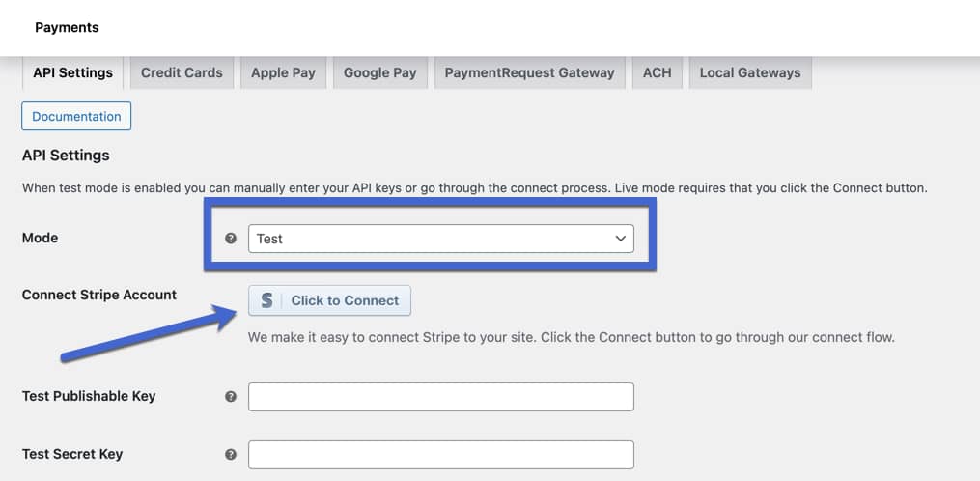This screenshot has width=980, height=481.
Task: Switch to the Local Gateways tab
Action: click(750, 72)
